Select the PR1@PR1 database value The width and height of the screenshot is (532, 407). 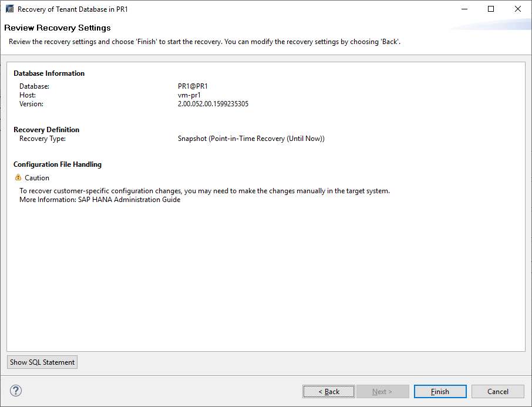click(x=193, y=86)
